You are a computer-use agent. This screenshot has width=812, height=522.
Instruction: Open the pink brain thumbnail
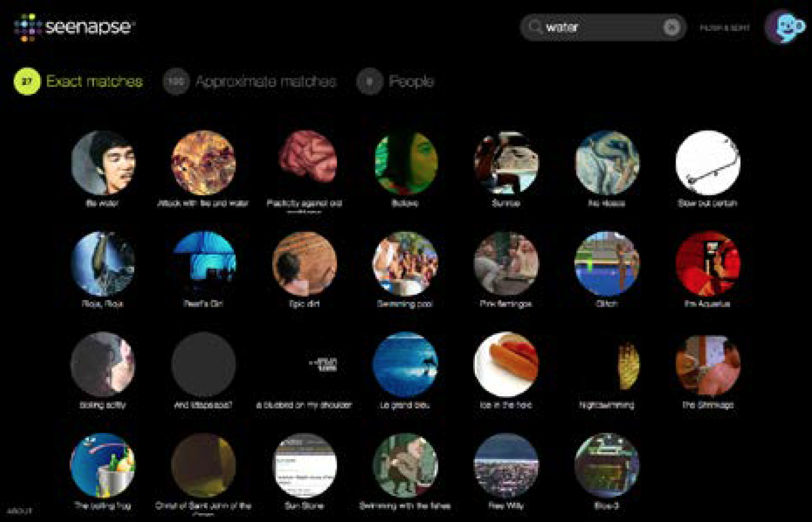pyautogui.click(x=305, y=162)
